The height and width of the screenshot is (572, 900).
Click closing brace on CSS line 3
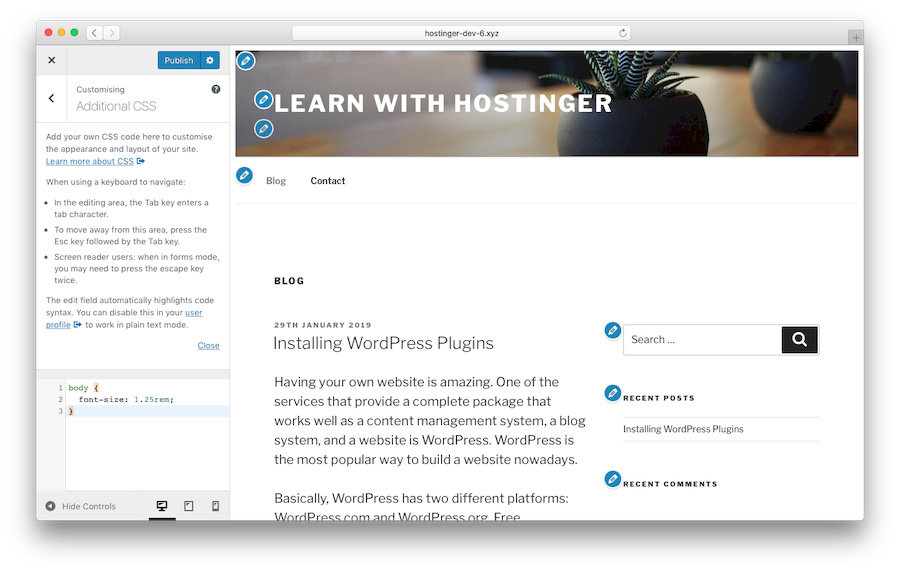point(71,411)
